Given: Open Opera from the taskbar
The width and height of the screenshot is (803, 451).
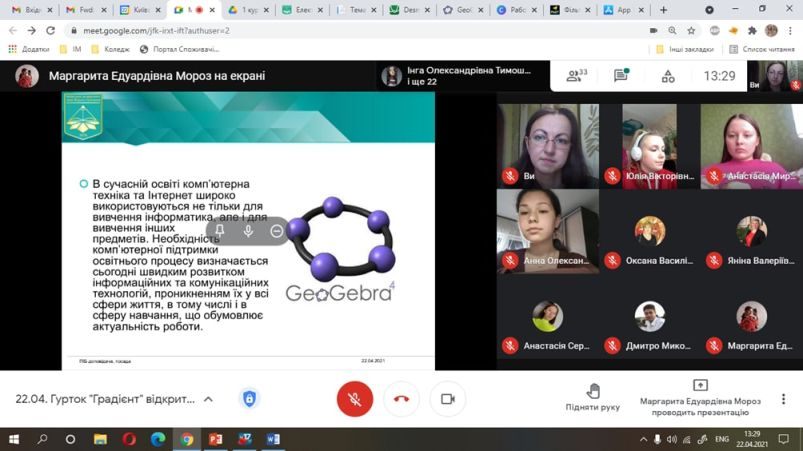Looking at the screenshot, I should tap(129, 439).
